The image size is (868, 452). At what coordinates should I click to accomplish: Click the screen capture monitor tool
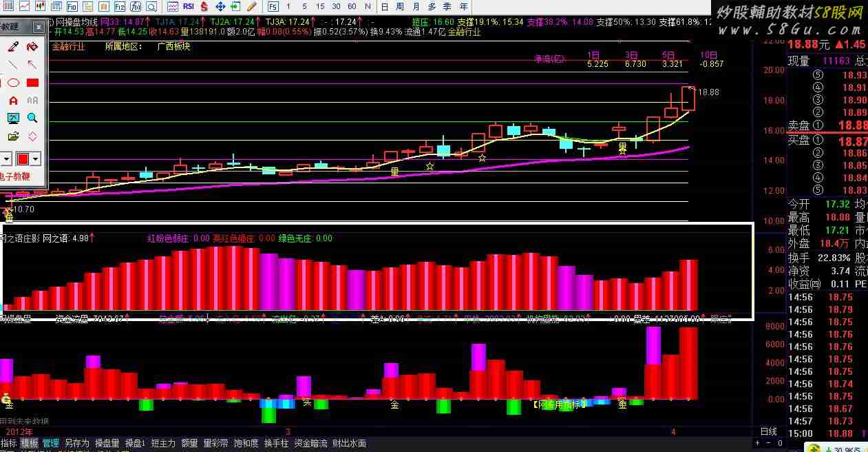12,119
